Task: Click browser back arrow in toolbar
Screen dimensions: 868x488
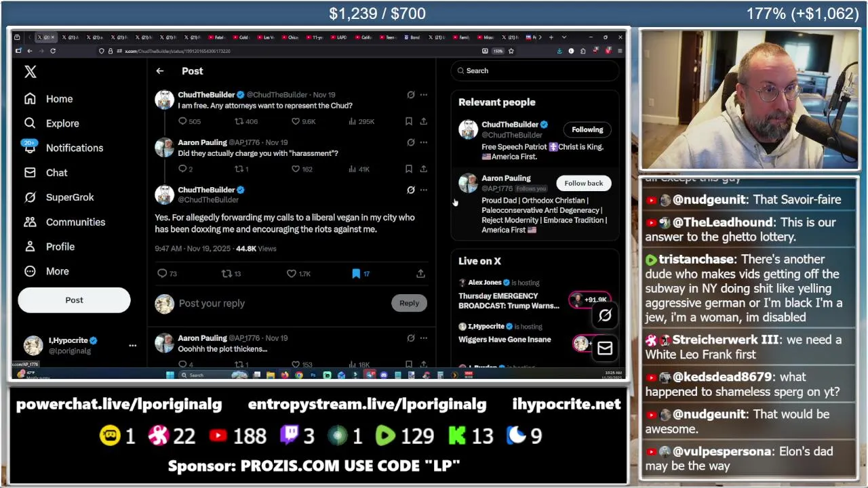Action: [29, 51]
